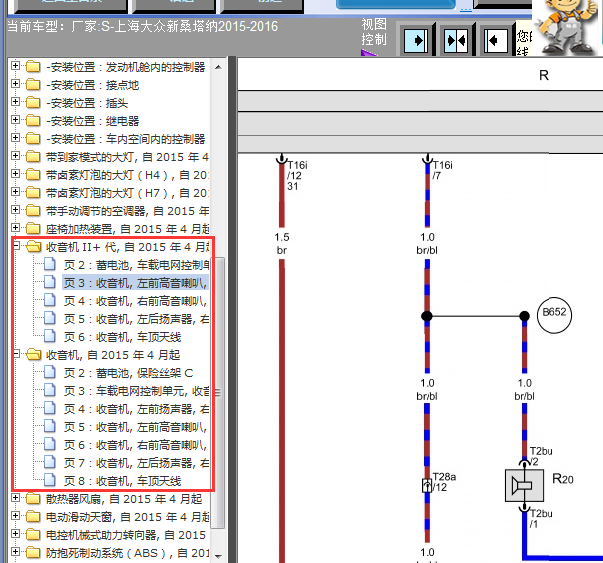Collapse 收音机, 自 2015 年 4 月起 folder

tap(17, 354)
